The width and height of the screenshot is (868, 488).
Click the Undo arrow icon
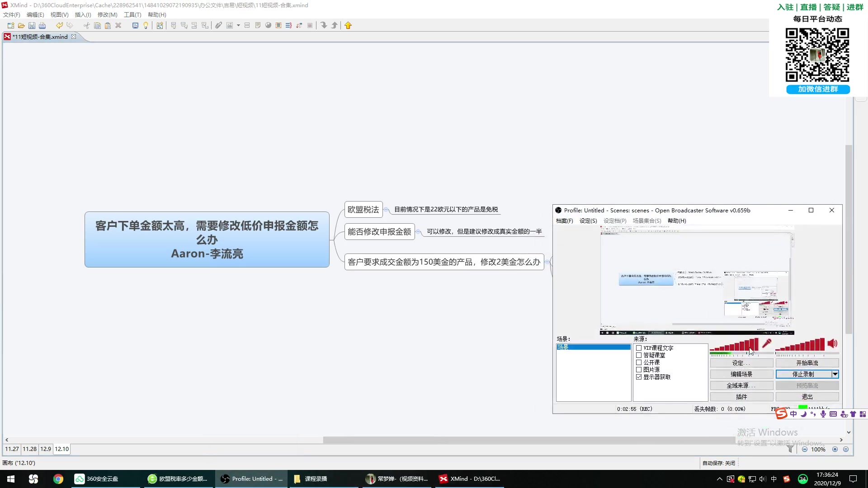coord(59,26)
